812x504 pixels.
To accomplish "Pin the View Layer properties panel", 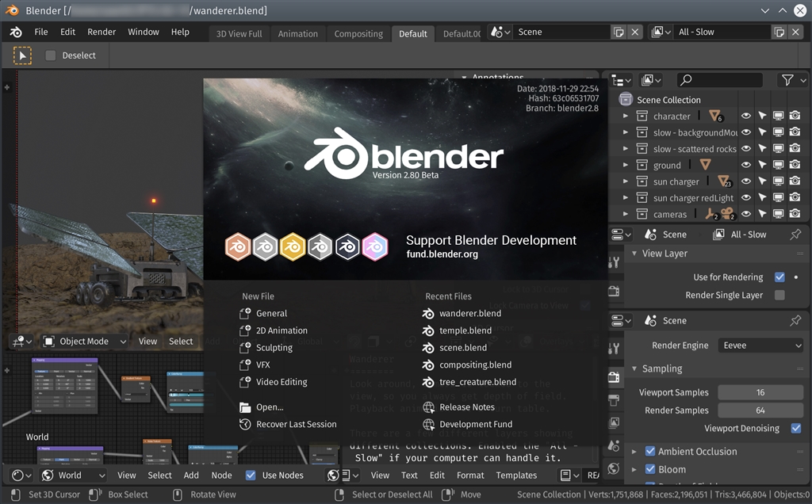I will tap(795, 235).
